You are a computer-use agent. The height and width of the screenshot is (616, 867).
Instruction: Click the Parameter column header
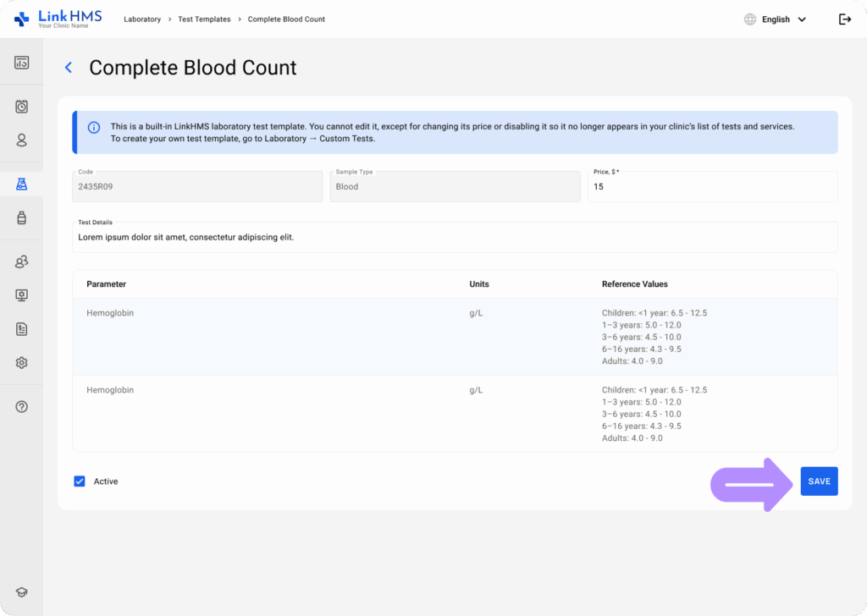tap(106, 284)
